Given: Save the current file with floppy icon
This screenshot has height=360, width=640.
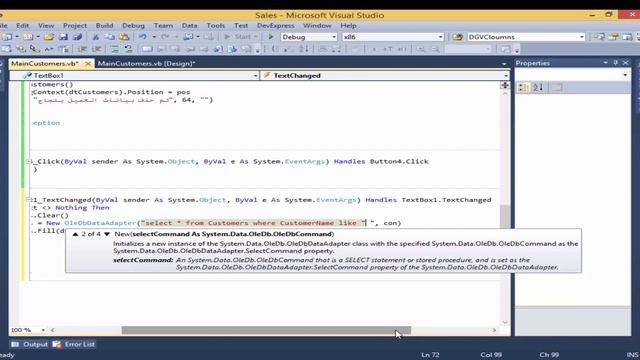Looking at the screenshot, I should pyautogui.click(x=63, y=37).
